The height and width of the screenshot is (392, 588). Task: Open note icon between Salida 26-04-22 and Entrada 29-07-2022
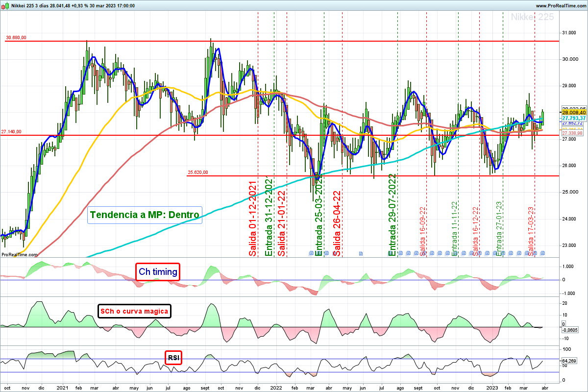tap(361, 253)
